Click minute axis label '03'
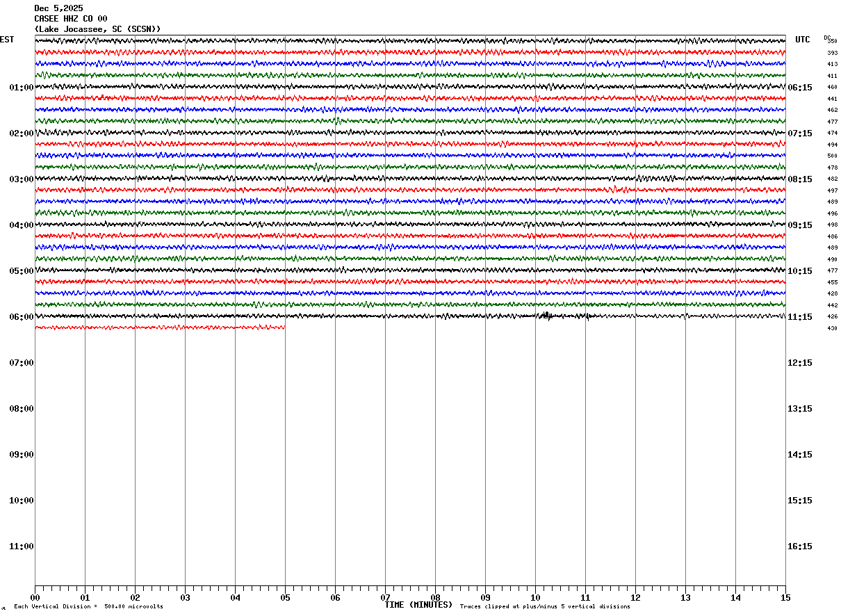This screenshot has width=841, height=616. [185, 598]
